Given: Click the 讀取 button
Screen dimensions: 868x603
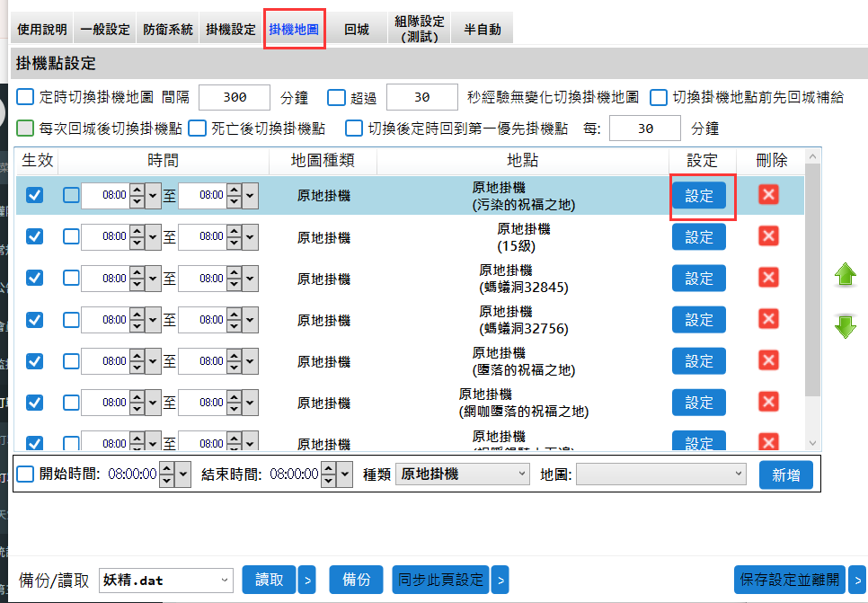Looking at the screenshot, I should [269, 580].
